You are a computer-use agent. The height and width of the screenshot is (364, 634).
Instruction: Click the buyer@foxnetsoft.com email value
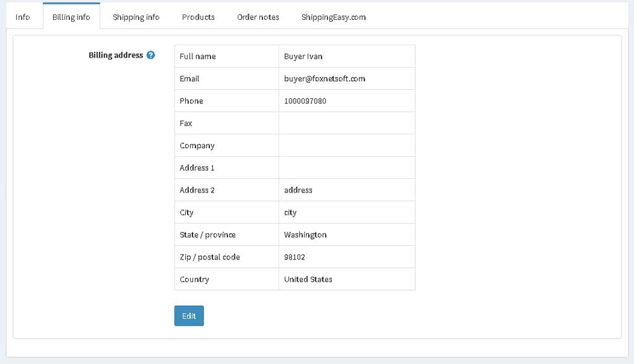pos(324,79)
